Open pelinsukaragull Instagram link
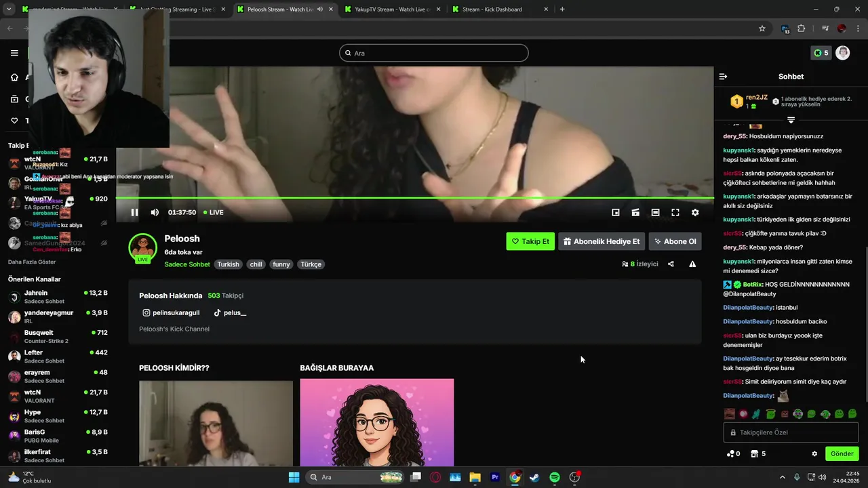 pos(171,312)
